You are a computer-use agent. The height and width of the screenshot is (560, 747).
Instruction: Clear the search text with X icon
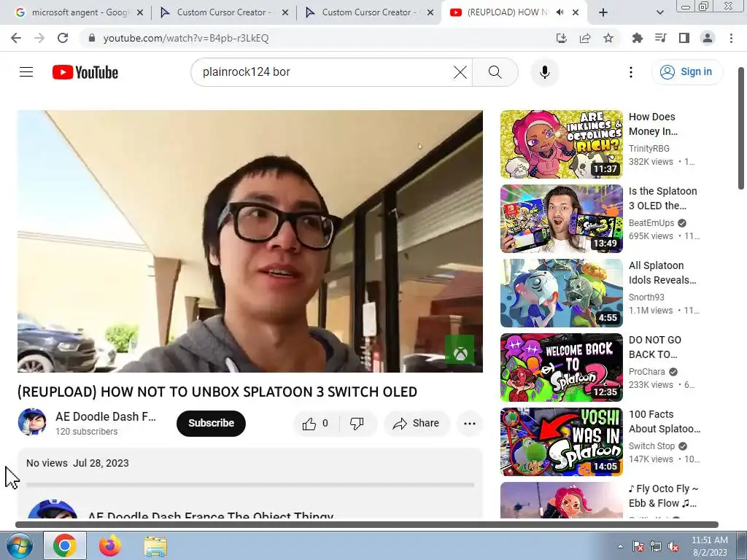click(x=460, y=72)
